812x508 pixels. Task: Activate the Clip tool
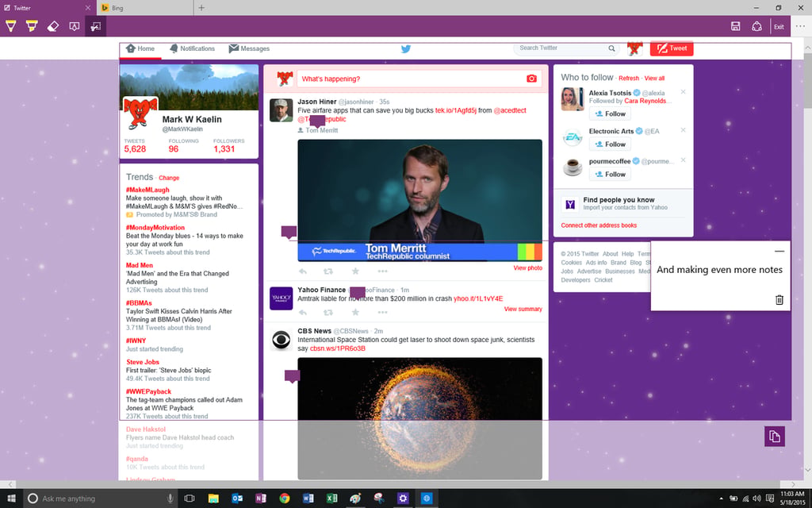[96, 26]
